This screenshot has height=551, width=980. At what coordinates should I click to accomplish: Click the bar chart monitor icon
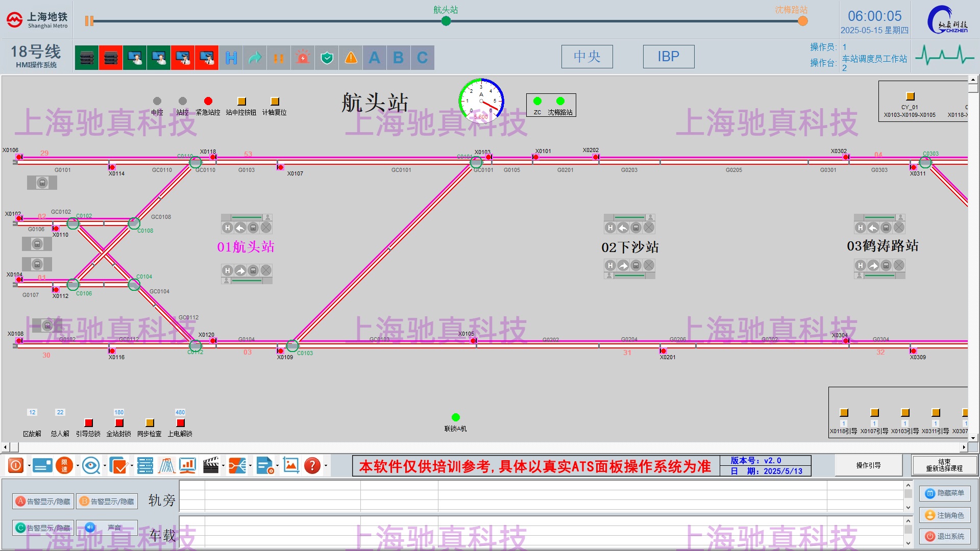[187, 465]
